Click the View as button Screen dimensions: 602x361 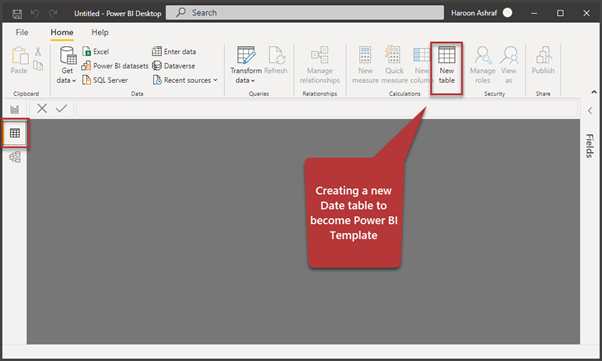coord(509,65)
